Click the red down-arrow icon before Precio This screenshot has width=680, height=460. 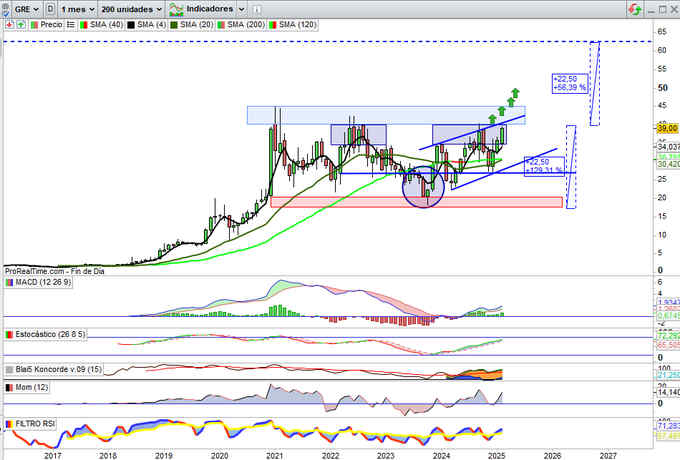pyautogui.click(x=9, y=25)
